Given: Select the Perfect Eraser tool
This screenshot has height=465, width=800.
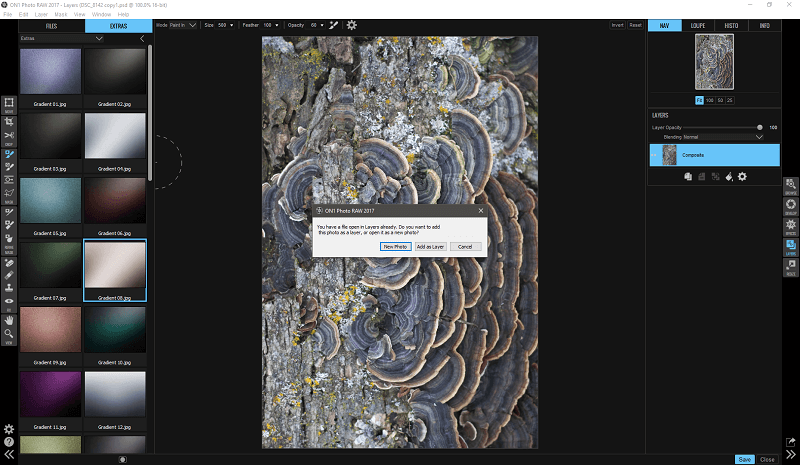Looking at the screenshot, I should (9, 263).
